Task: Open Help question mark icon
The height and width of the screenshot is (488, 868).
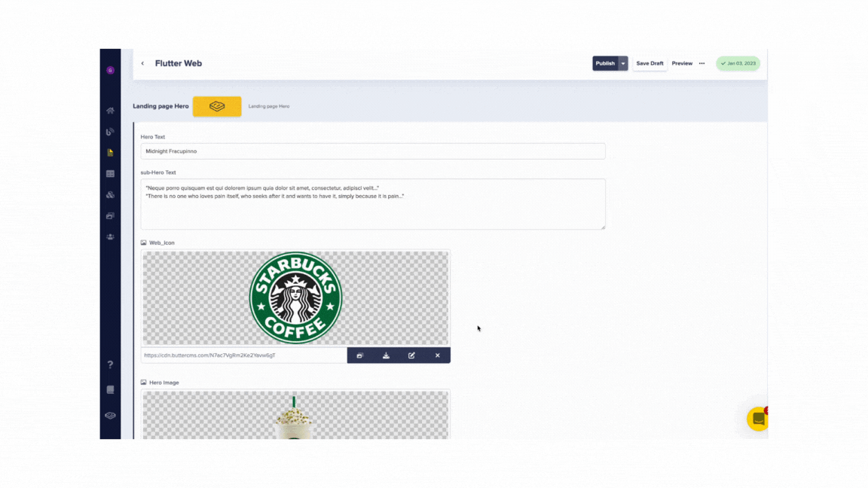Action: pos(110,364)
